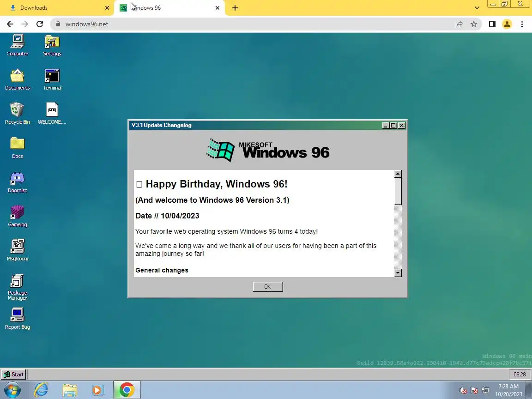The height and width of the screenshot is (399, 532).
Task: Close the Windows 96 tab
Action: coord(218,8)
